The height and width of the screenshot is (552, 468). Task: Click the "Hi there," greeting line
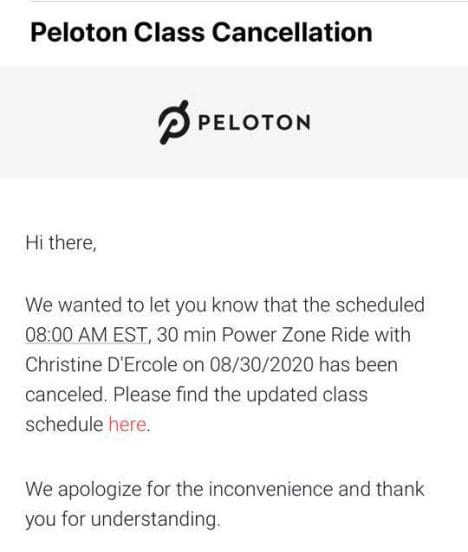coord(61,243)
